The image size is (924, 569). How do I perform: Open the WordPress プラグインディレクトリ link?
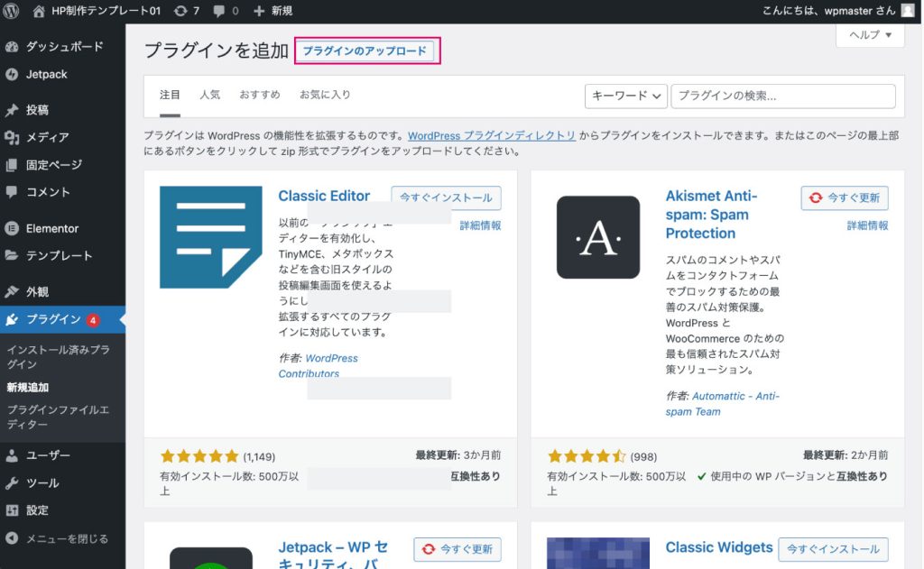pos(492,136)
